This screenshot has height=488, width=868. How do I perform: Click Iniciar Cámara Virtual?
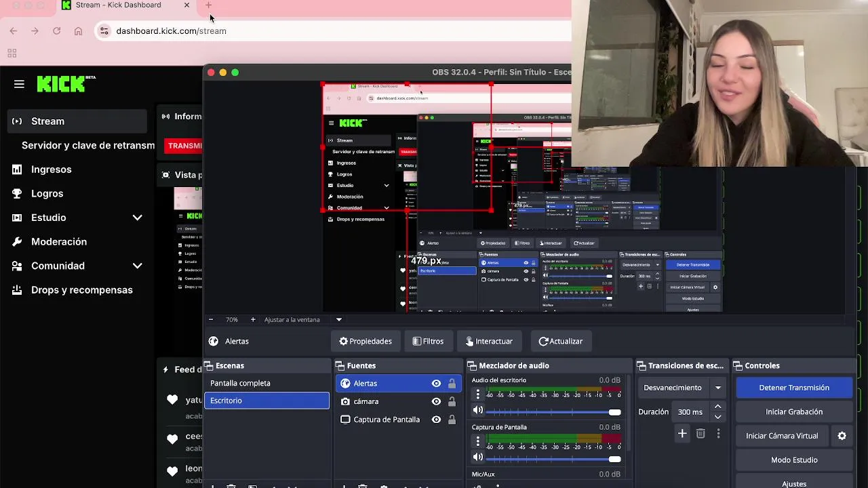(782, 436)
